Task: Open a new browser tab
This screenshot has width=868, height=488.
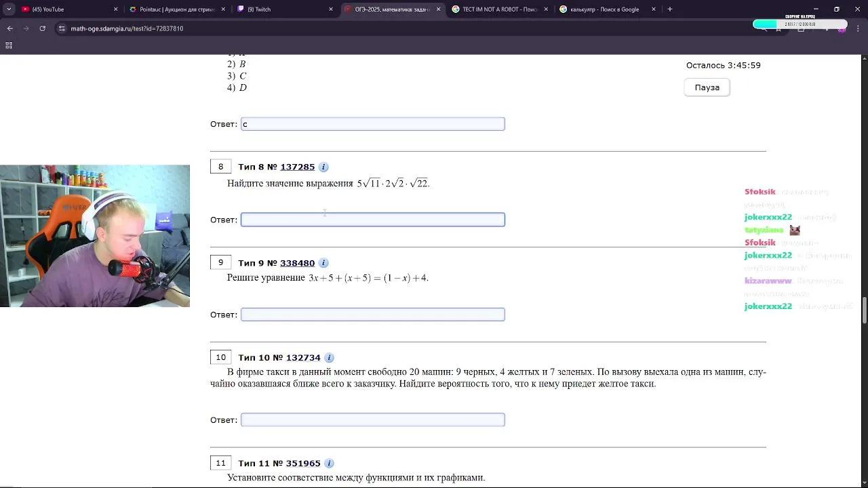Action: [670, 9]
